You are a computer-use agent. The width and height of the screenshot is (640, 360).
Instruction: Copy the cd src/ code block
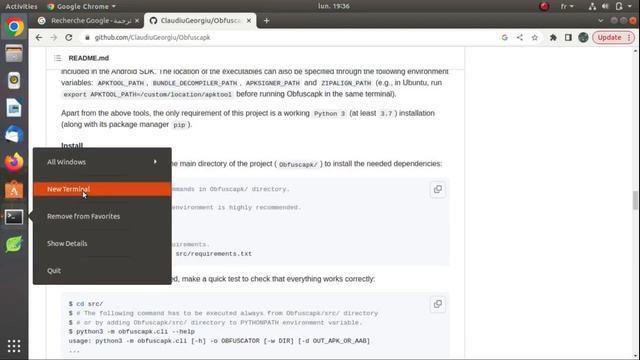coord(438,304)
